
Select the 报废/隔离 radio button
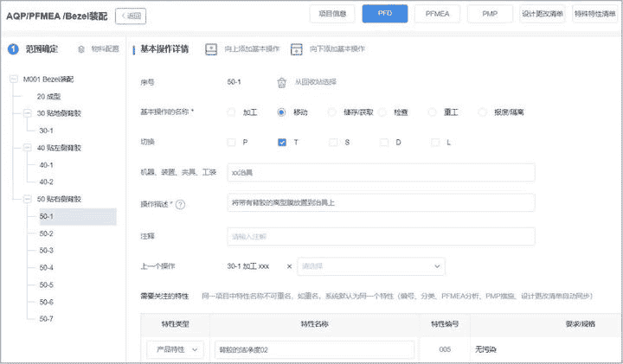482,112
